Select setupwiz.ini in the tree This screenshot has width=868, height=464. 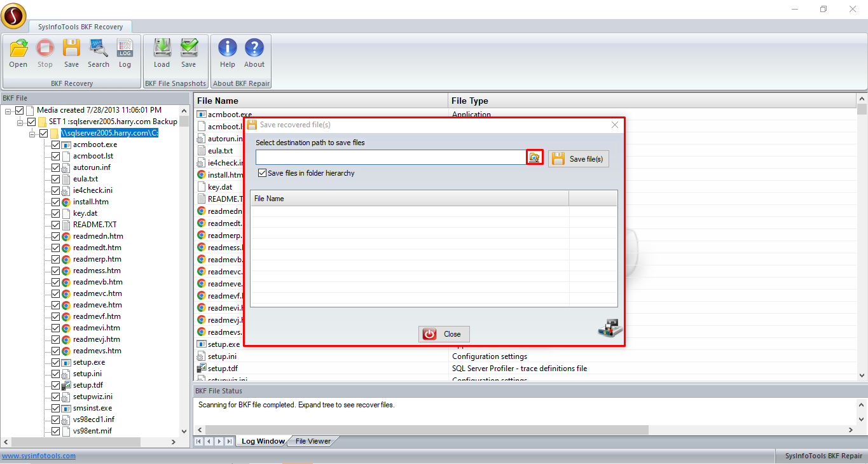pyautogui.click(x=93, y=397)
